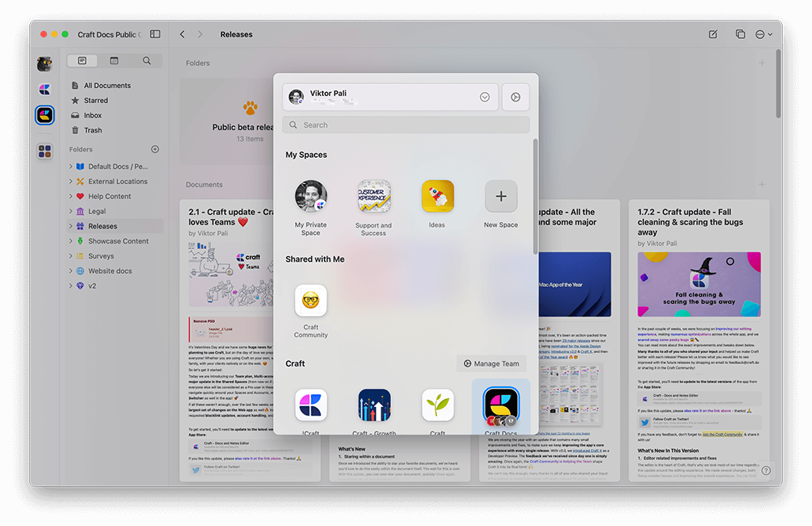812x526 pixels.
Task: Expand Help Content folder chevron
Action: [x=71, y=197]
